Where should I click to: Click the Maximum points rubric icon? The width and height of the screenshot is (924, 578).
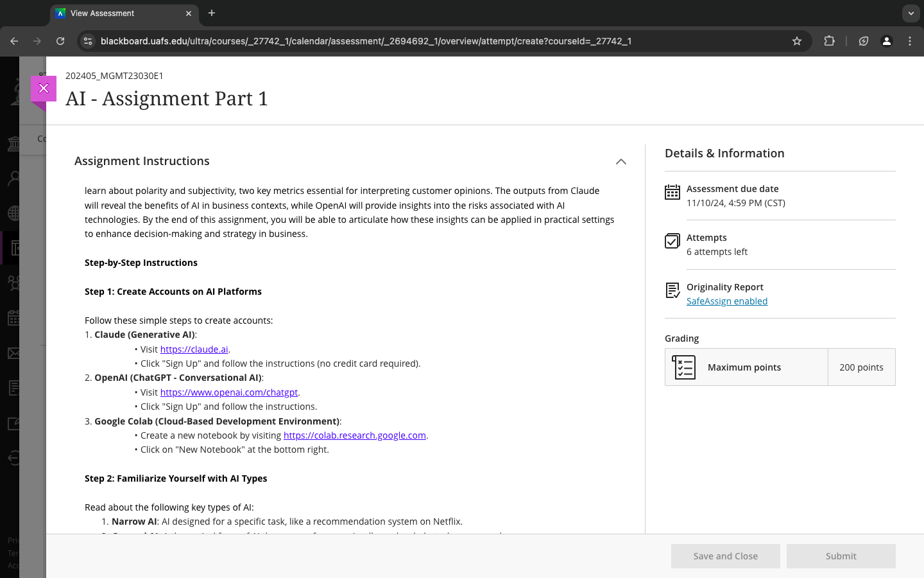(683, 367)
